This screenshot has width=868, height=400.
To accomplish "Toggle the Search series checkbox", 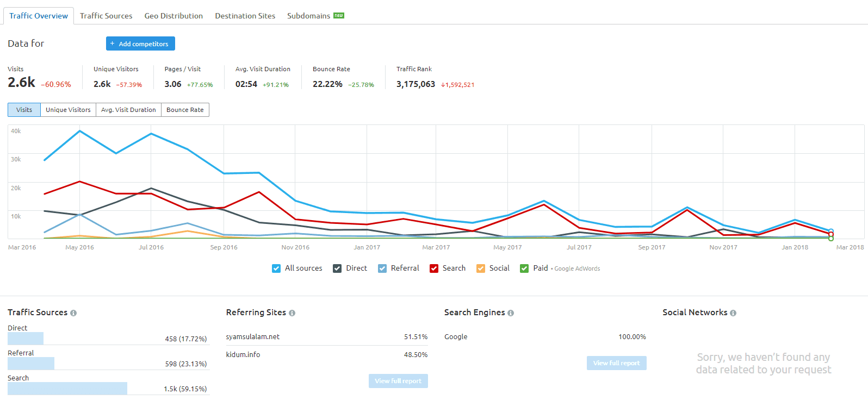I will click(x=434, y=268).
